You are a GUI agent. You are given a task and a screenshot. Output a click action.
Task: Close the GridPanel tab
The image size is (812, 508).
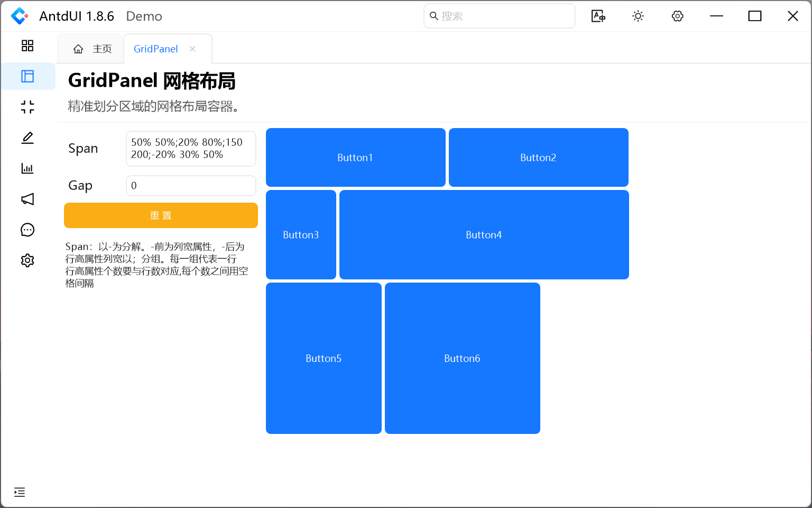tap(192, 49)
